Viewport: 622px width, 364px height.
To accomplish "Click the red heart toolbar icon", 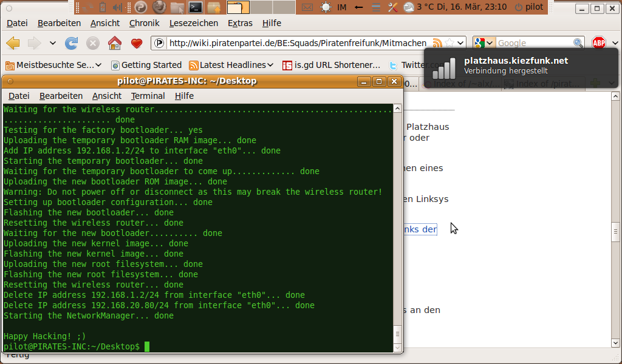I will click(x=137, y=43).
